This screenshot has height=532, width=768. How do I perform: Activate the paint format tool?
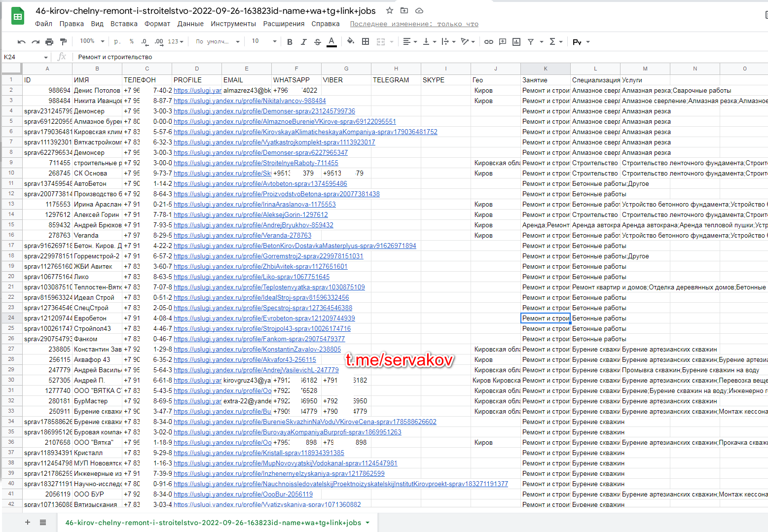[63, 42]
